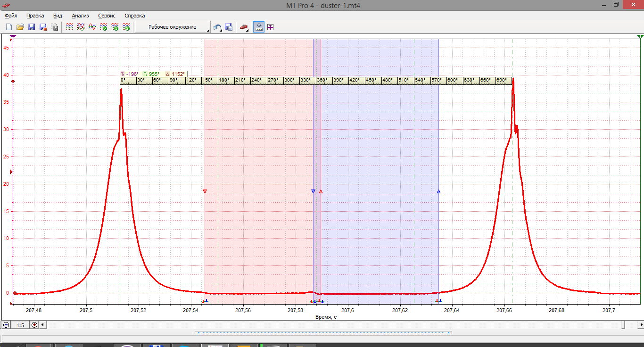Image resolution: width=644 pixels, height=347 pixels.
Task: Toggle the purple markers alignment button
Action: [x=270, y=27]
